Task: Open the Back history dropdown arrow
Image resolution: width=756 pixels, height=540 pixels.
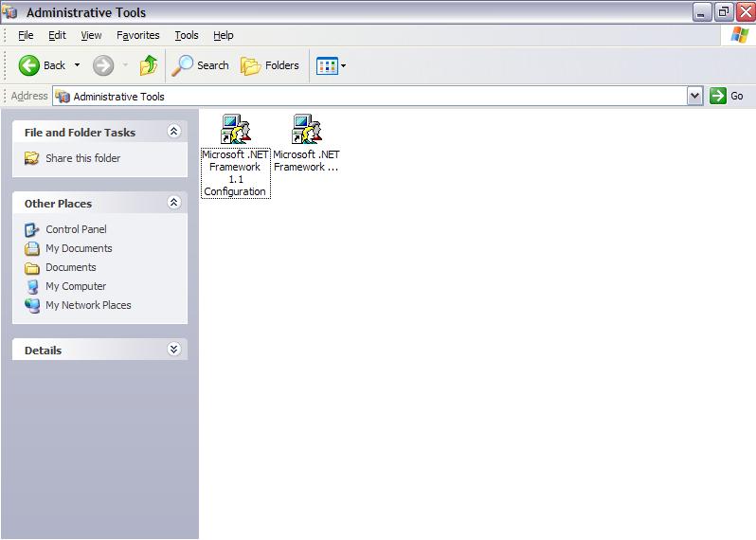Action: coord(77,65)
